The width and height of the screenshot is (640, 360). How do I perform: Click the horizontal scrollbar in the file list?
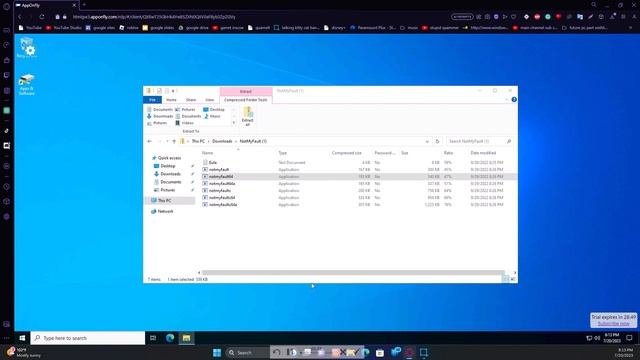click(353, 272)
